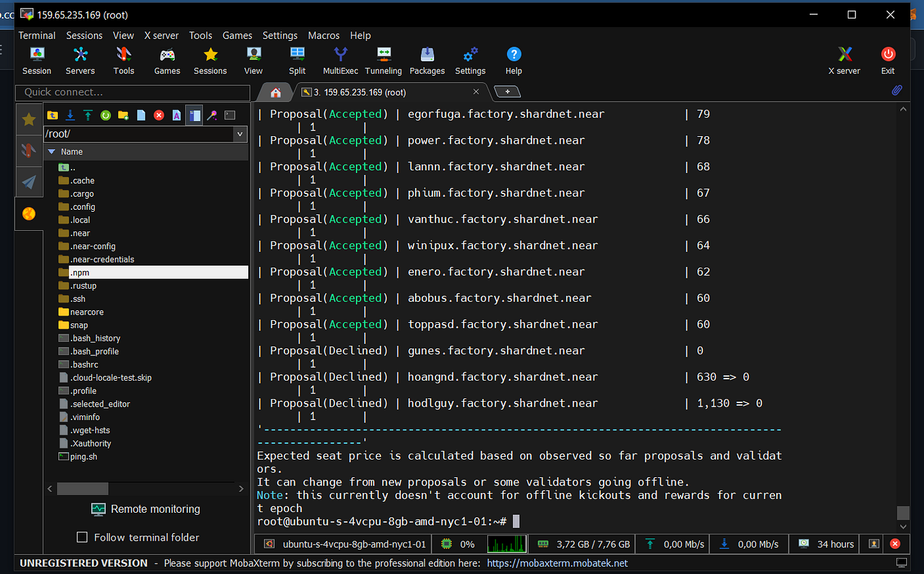Click the red delete icon in SFTP toolbar
This screenshot has width=924, height=574.
click(159, 116)
